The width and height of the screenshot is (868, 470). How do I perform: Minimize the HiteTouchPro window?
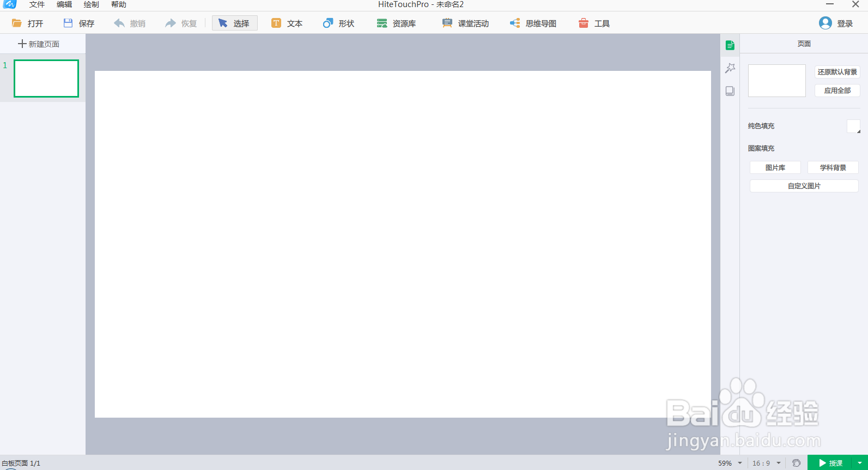830,4
